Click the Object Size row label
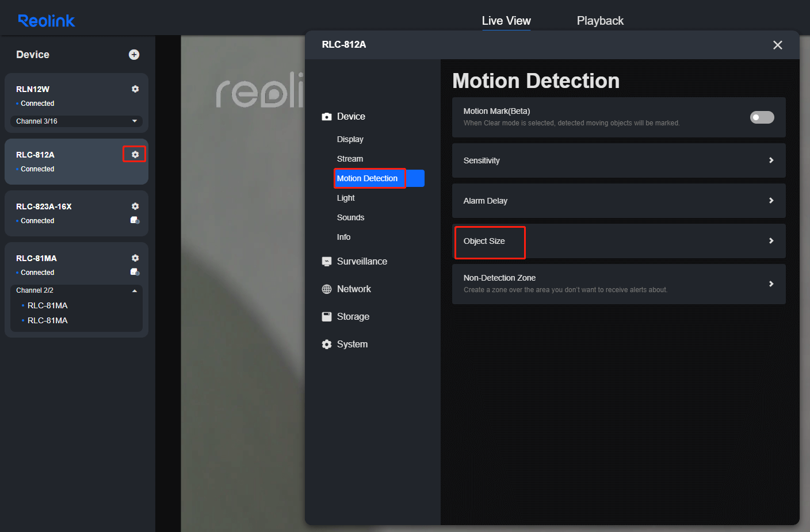This screenshot has width=810, height=532. (484, 241)
